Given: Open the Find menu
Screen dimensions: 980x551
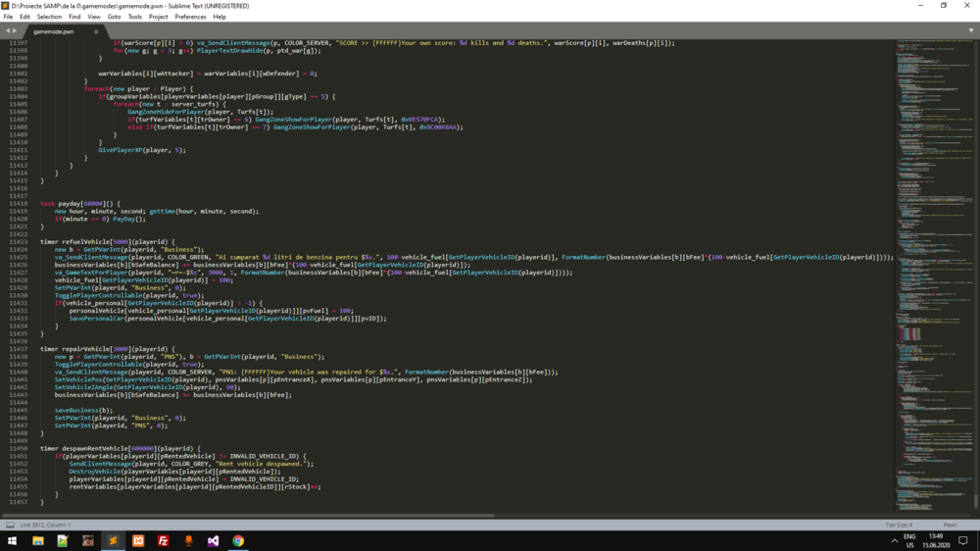Looking at the screenshot, I should click(x=74, y=17).
